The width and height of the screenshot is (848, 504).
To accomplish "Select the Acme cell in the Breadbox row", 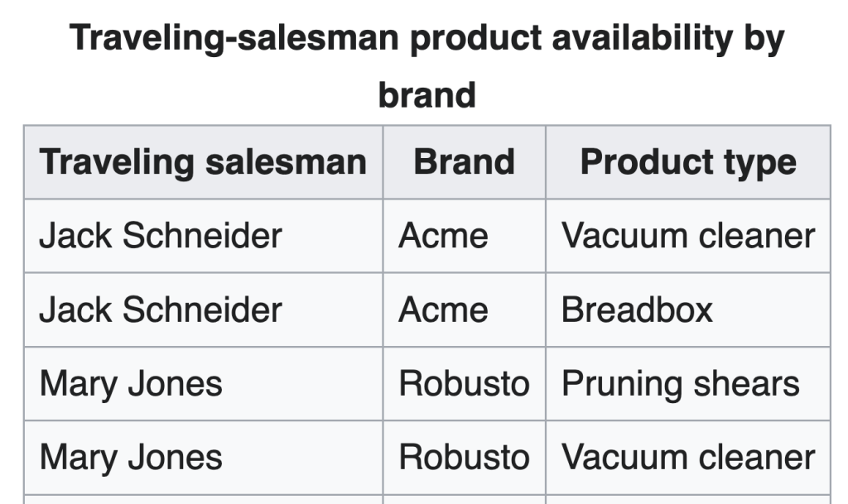I will coord(443,310).
